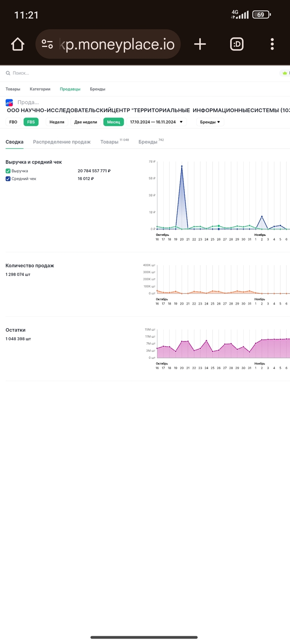Open browser three-dot menu

point(272,44)
